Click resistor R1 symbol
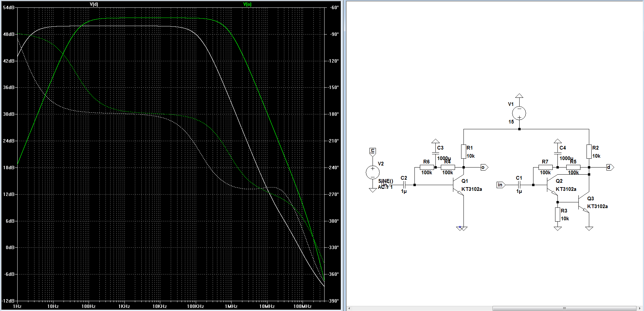Screen dimensions: 644x311 tap(463, 152)
